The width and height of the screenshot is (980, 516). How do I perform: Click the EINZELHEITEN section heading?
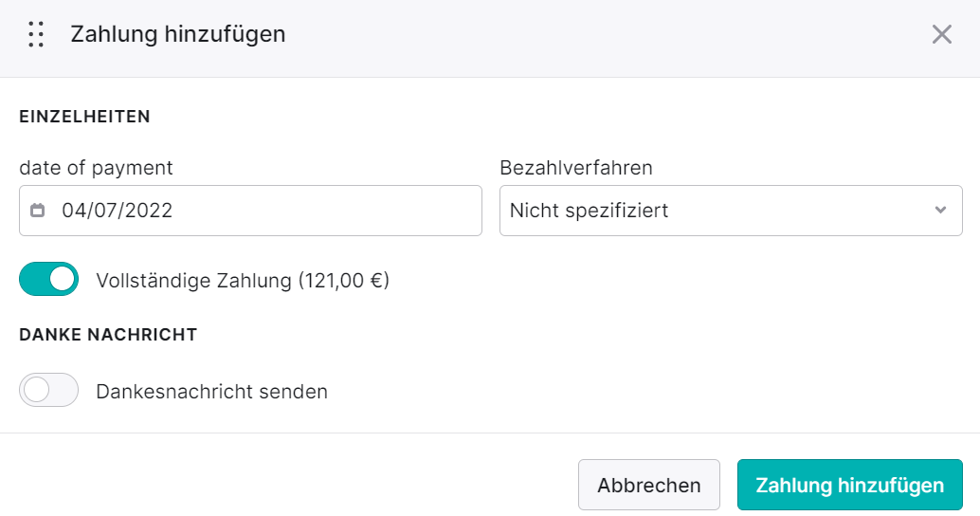pos(85,117)
